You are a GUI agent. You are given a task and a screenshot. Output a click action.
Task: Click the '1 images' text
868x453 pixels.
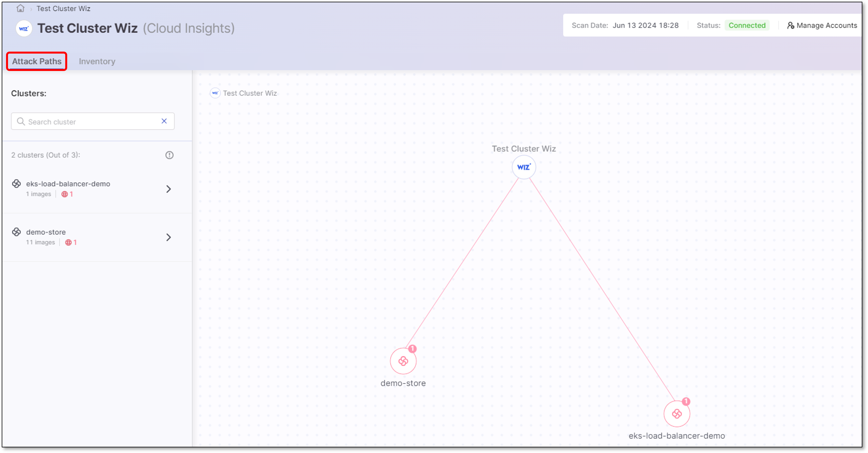[38, 194]
